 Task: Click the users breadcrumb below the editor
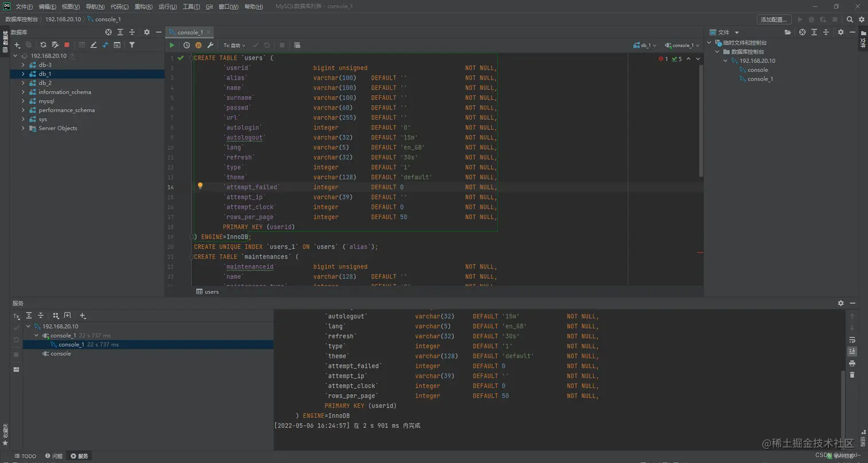[208, 291]
